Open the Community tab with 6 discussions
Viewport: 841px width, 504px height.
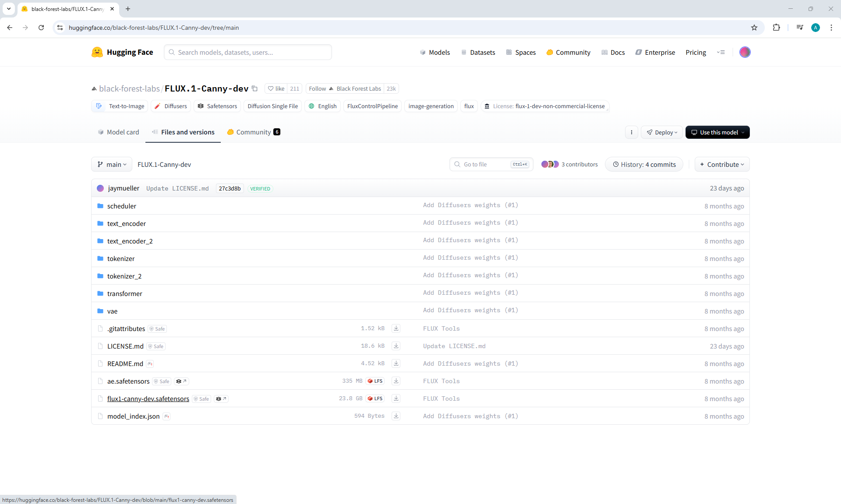(x=254, y=132)
